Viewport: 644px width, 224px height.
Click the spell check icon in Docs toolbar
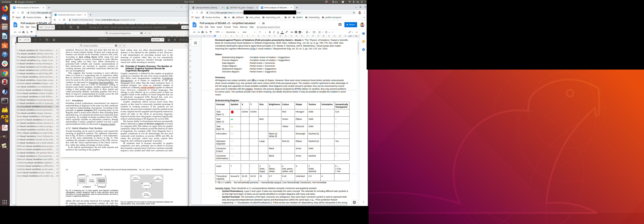pos(207,32)
